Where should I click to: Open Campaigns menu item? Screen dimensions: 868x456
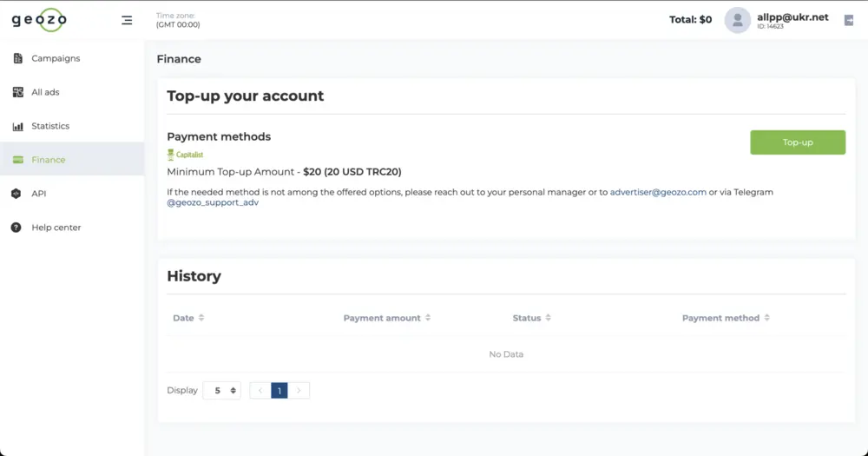coord(72,58)
